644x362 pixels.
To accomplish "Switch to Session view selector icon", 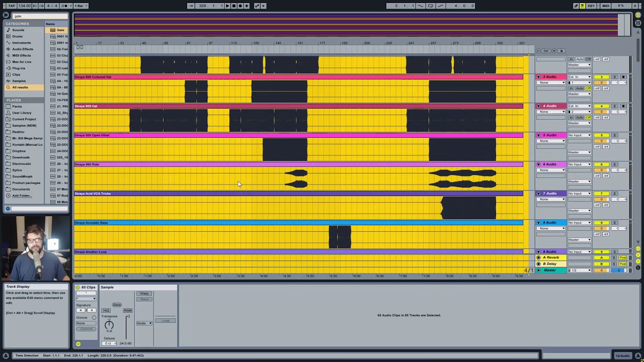I will pos(638,23).
